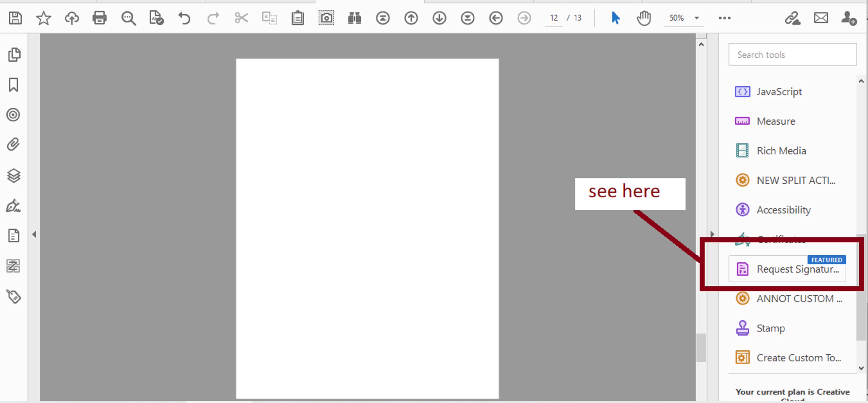This screenshot has width=868, height=403.
Task: Click the Save file icon
Action: pyautogui.click(x=15, y=18)
